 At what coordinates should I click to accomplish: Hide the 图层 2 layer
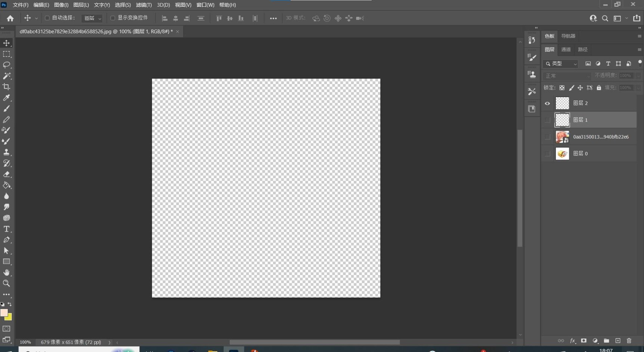pyautogui.click(x=548, y=103)
